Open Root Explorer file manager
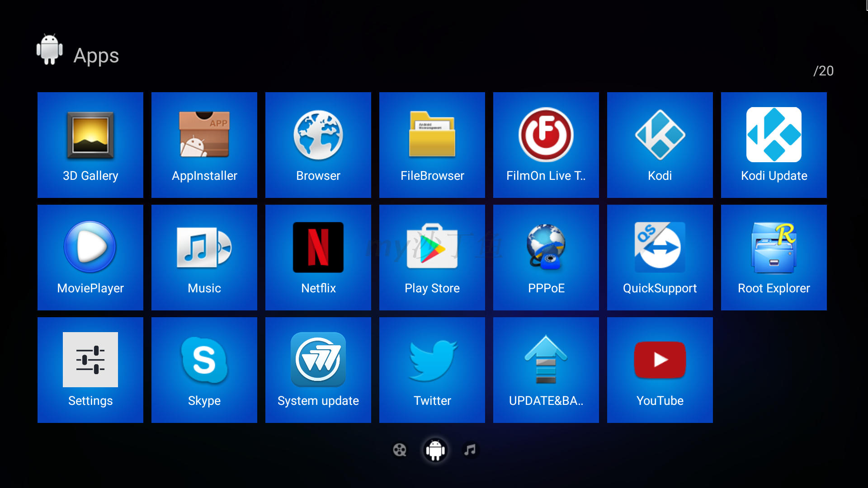The height and width of the screenshot is (488, 868). click(774, 258)
